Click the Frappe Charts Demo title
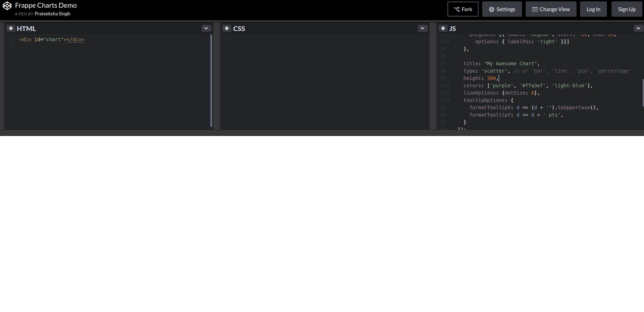 coord(46,5)
